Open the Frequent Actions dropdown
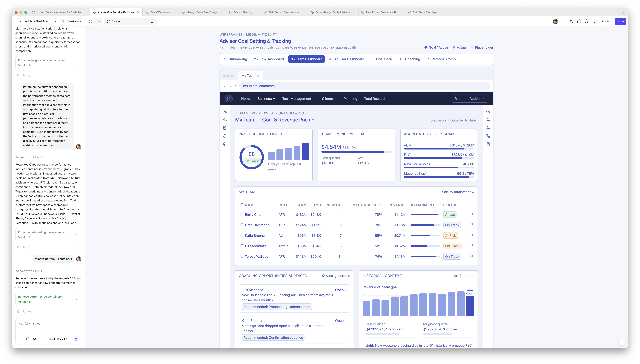 click(470, 98)
